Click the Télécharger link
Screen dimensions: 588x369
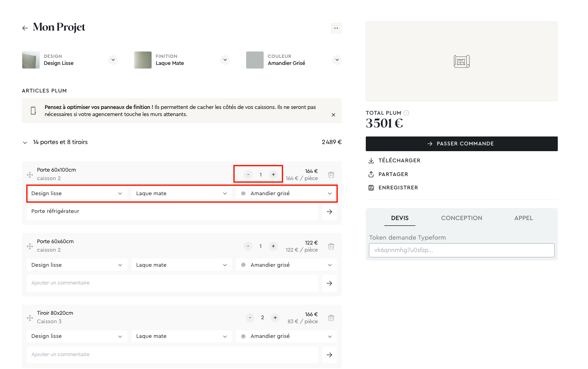pyautogui.click(x=399, y=160)
